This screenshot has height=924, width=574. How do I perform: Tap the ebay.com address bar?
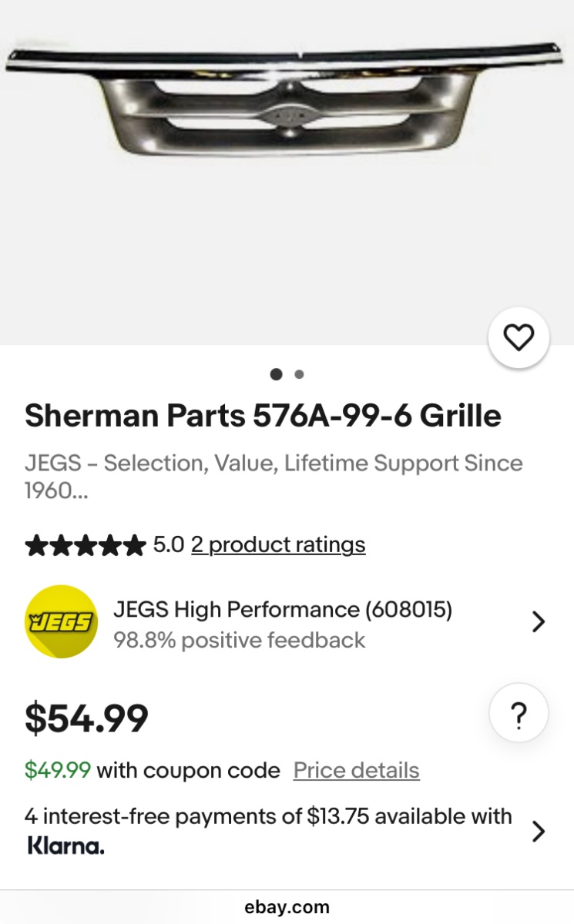click(x=287, y=907)
